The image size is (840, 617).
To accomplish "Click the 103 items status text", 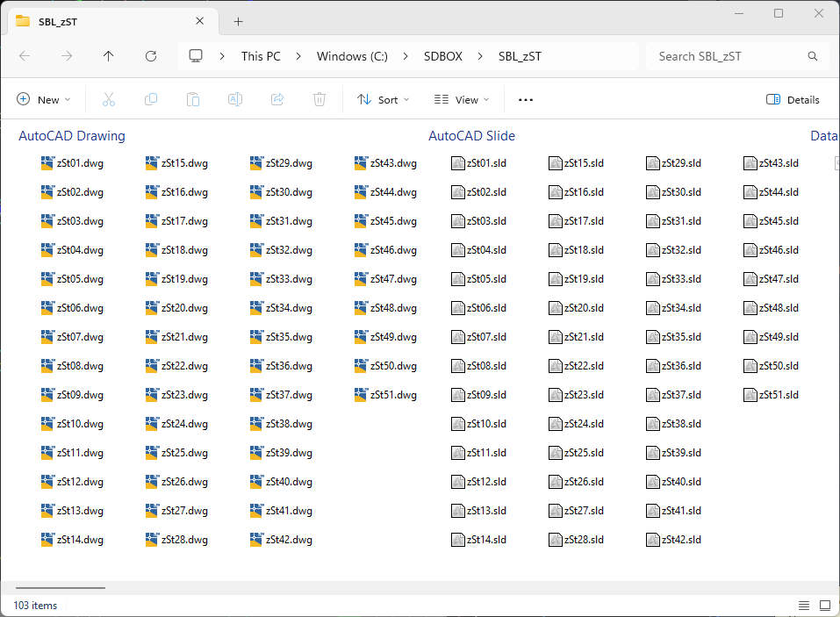I will [35, 606].
